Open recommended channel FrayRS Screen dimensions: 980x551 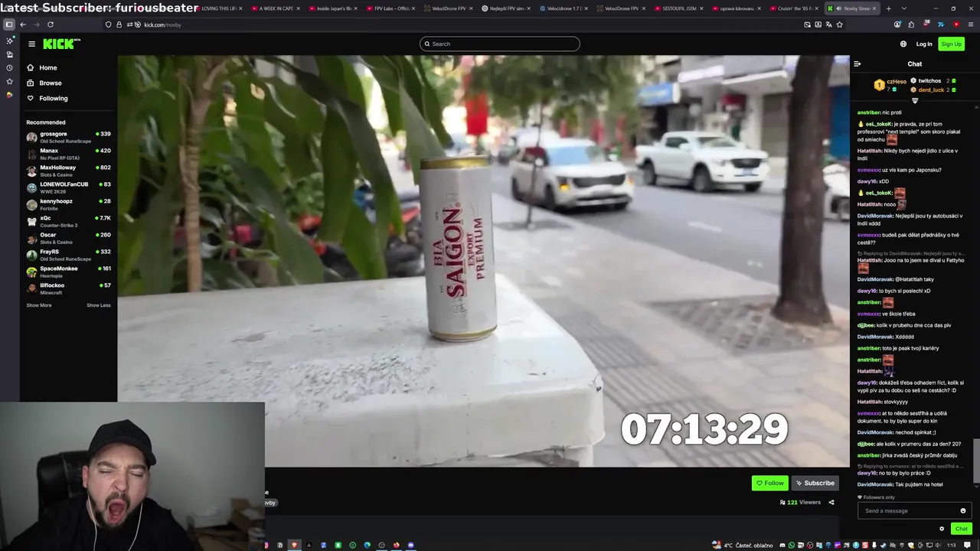coord(69,255)
